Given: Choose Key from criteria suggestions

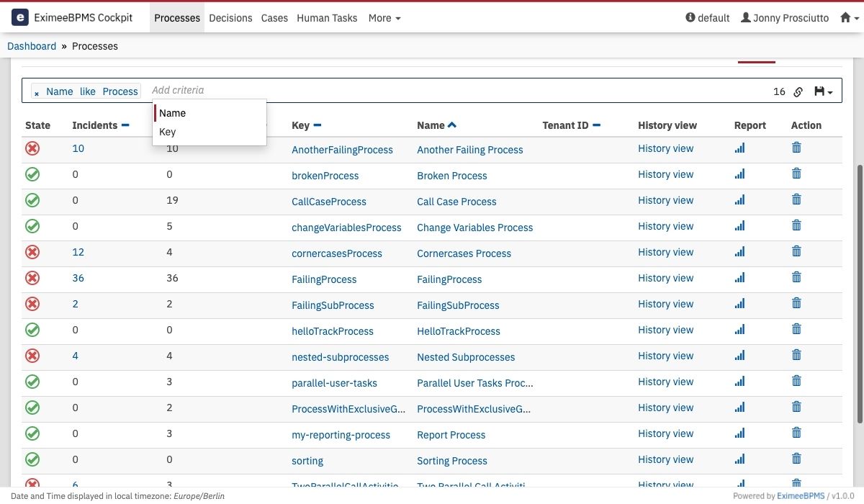Looking at the screenshot, I should click(210, 132).
